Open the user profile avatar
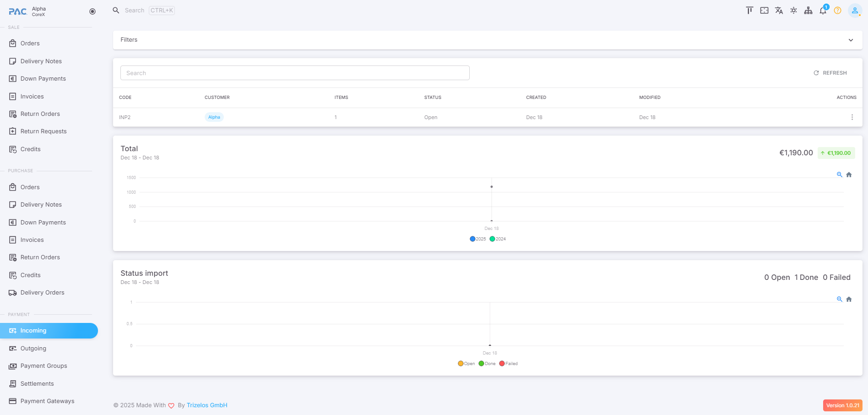Viewport: 868px width, 415px height. (854, 11)
